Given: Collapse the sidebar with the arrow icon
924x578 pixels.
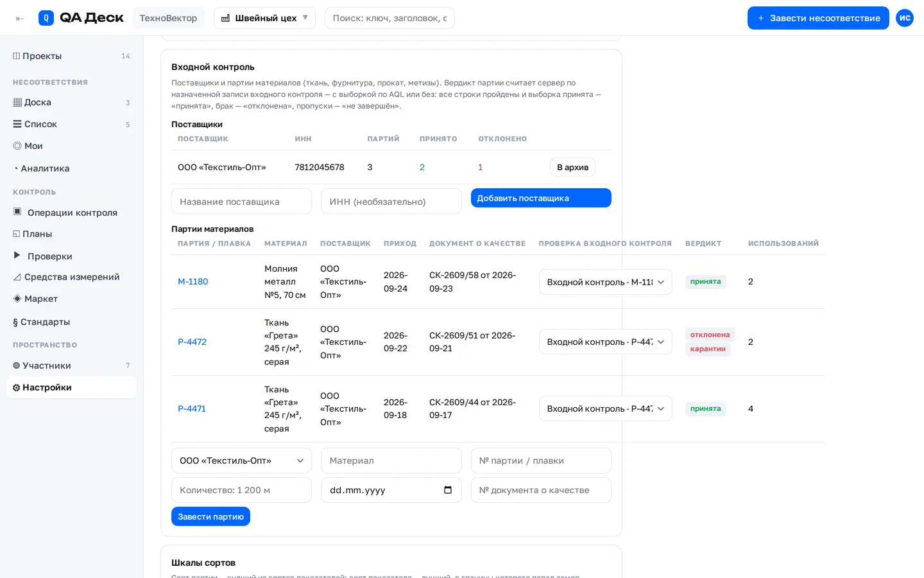Looking at the screenshot, I should 20,19.
